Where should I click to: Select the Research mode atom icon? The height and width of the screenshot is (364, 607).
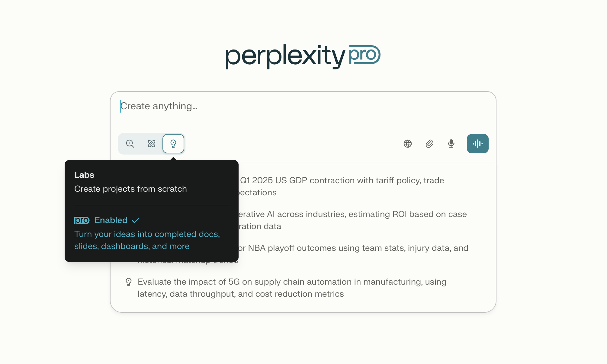coord(152,144)
